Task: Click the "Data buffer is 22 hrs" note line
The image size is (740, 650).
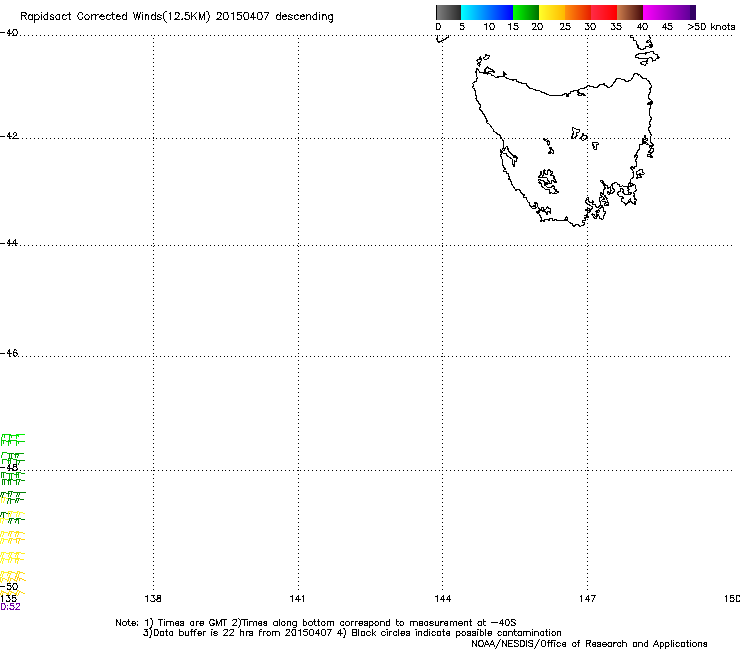Action: [352, 633]
